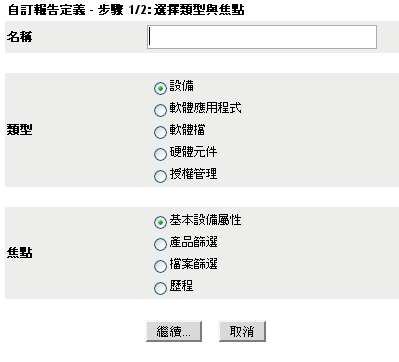The image size is (399, 362).
Task: Focus the 名稱 text input field
Action: (x=262, y=37)
